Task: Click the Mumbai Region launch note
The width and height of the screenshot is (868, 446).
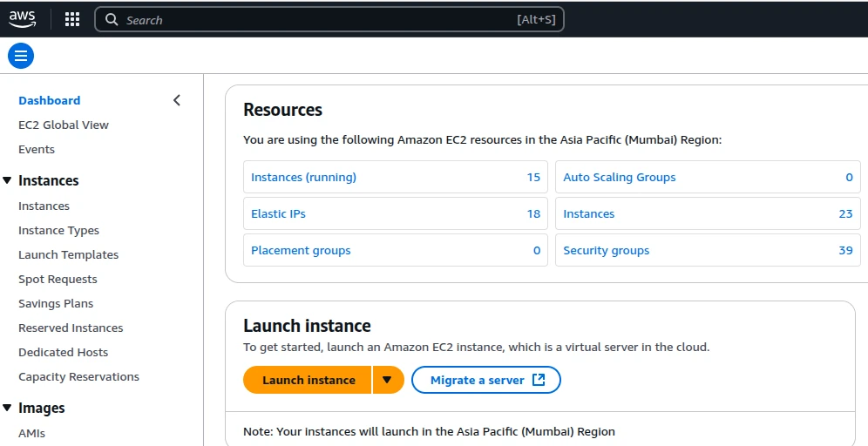Action: click(x=429, y=431)
